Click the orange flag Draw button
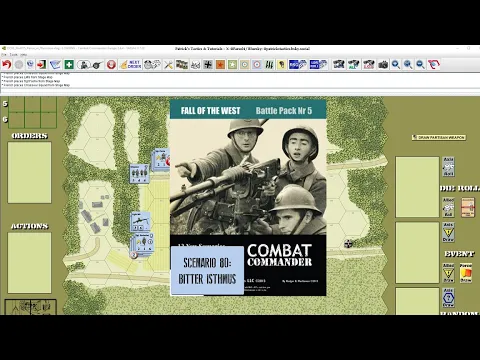The height and width of the screenshot is (360, 480). point(466,273)
